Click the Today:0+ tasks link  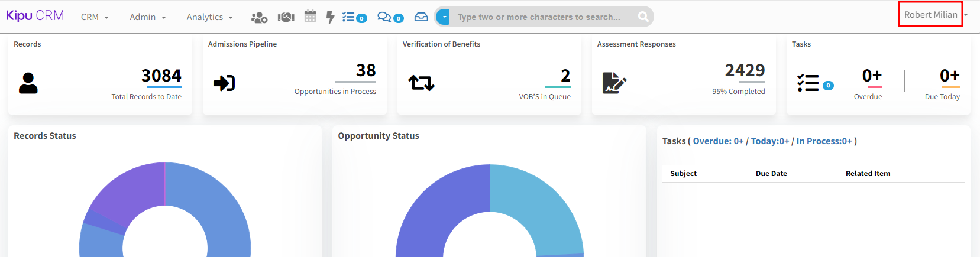tap(769, 141)
